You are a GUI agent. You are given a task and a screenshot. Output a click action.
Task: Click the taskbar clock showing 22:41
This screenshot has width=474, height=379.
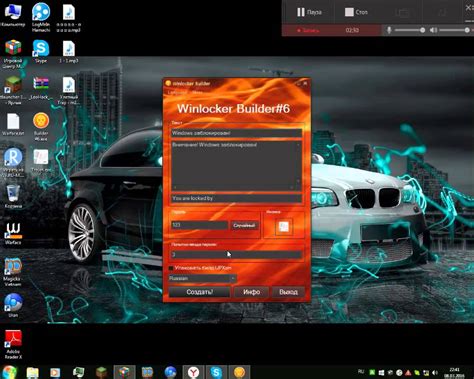454,372
